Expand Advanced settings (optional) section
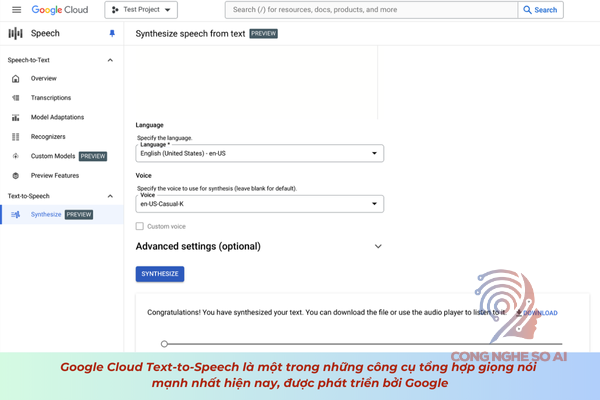 click(x=378, y=246)
